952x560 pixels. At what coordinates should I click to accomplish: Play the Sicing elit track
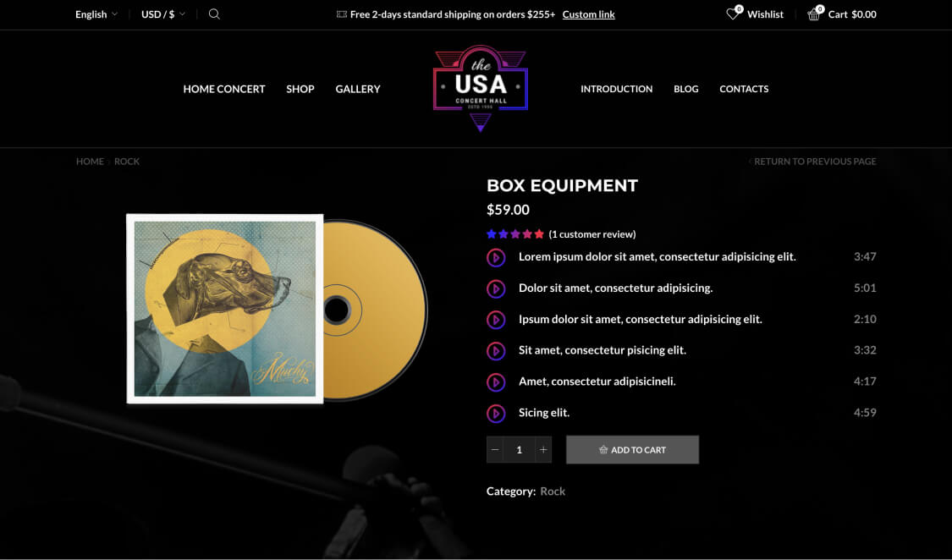pyautogui.click(x=496, y=413)
